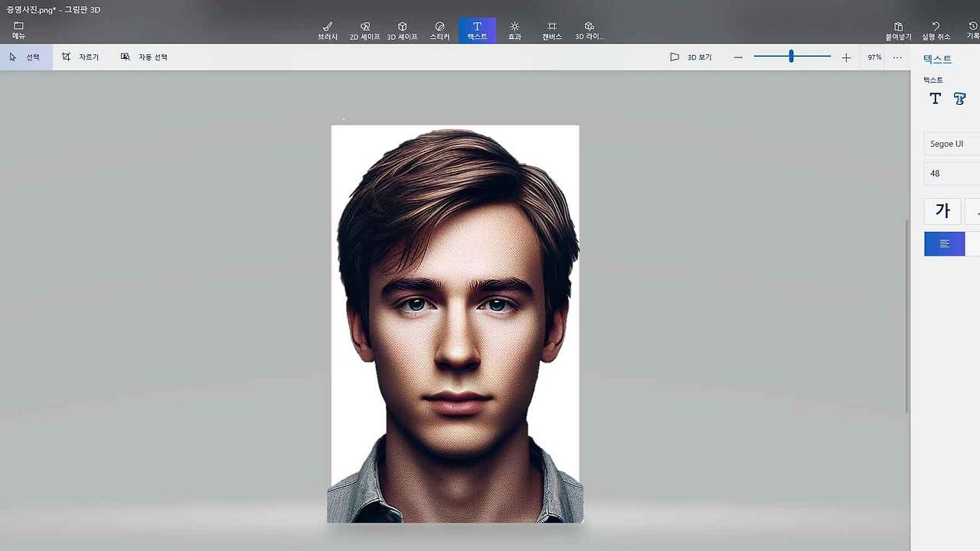This screenshot has width=980, height=551.
Task: Click the vertical canvas scrollbar
Action: point(907,317)
